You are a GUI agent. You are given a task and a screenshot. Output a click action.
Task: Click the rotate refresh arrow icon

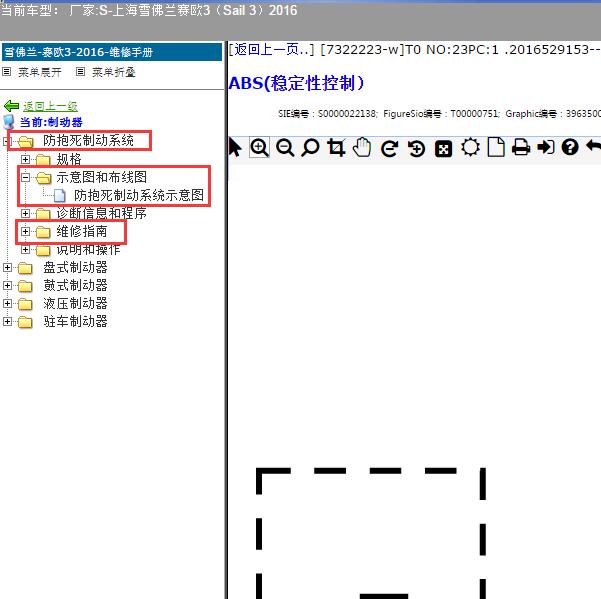pyautogui.click(x=389, y=148)
